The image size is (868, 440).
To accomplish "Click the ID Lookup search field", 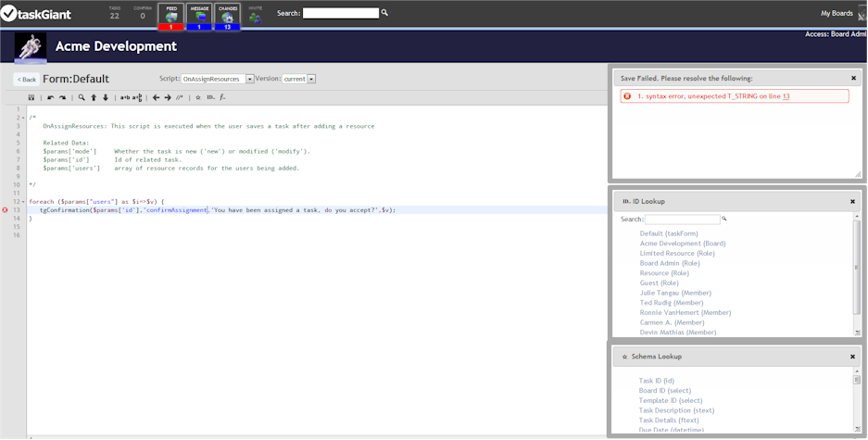I will (682, 220).
